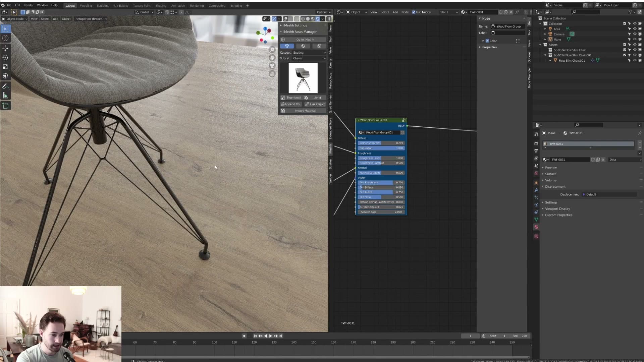Image resolution: width=644 pixels, height=362 pixels.
Task: Add a new material slot
Action: [640, 142]
